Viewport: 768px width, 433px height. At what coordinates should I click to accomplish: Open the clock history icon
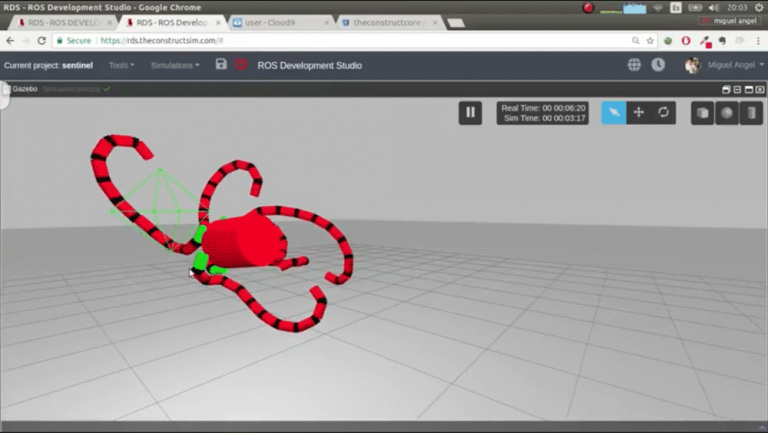(658, 65)
